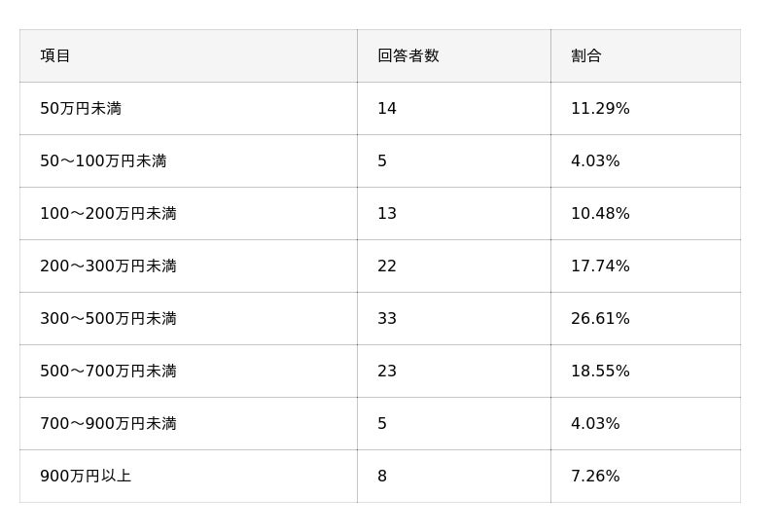Select the count value 8
778x532 pixels.
coord(382,477)
